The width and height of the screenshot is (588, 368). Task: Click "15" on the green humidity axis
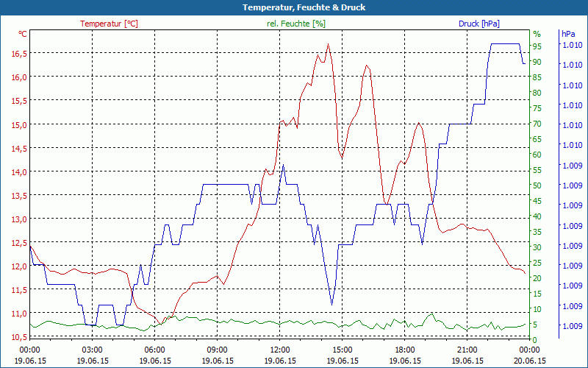coord(537,294)
